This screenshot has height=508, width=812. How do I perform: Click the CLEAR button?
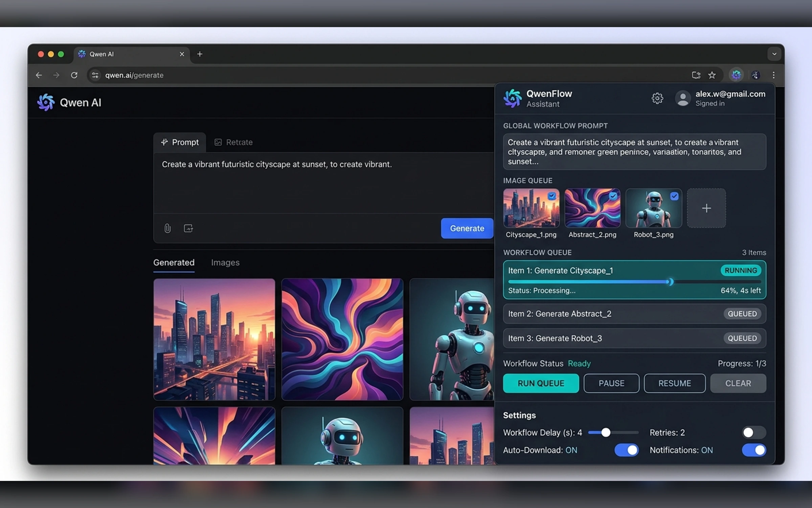pos(738,383)
